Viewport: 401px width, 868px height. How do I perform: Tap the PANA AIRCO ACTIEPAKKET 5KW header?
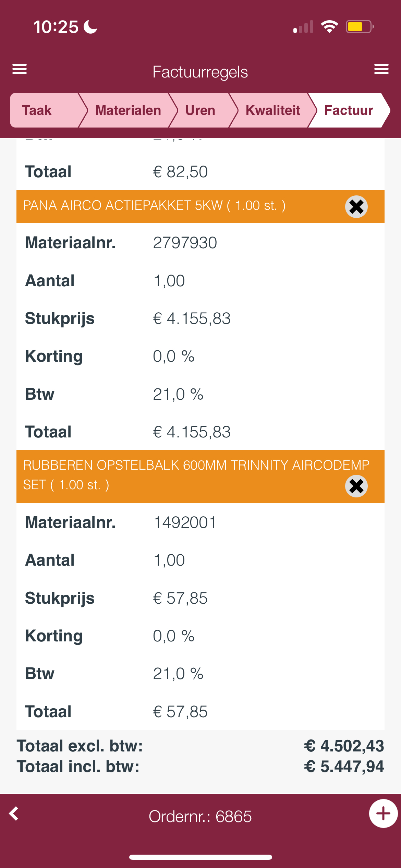coord(154,205)
